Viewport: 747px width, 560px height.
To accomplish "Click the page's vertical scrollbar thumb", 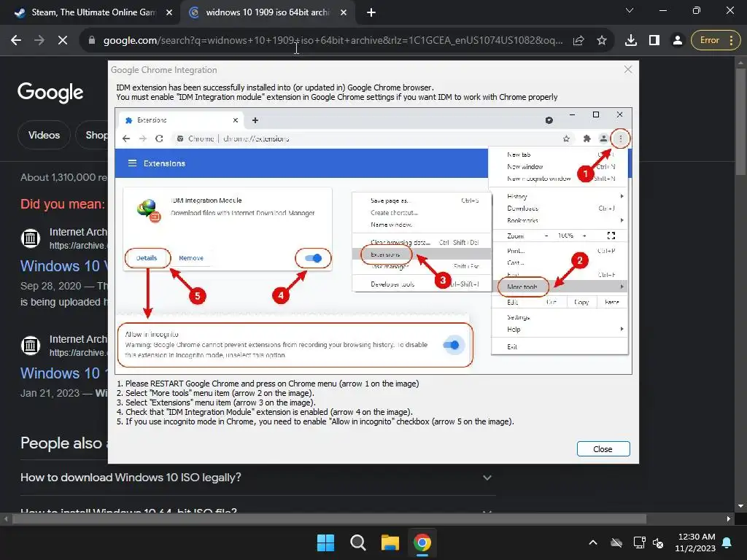I will 740,122.
